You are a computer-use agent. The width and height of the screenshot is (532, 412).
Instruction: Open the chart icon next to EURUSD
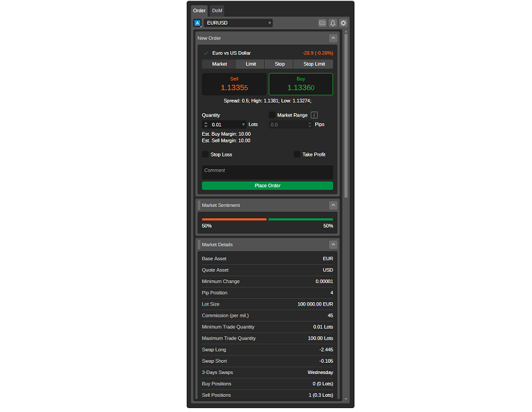coord(322,23)
